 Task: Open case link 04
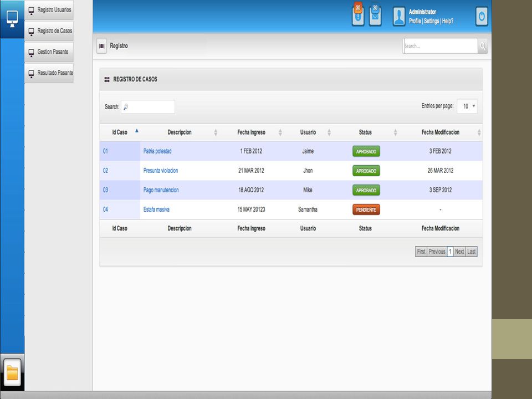105,209
